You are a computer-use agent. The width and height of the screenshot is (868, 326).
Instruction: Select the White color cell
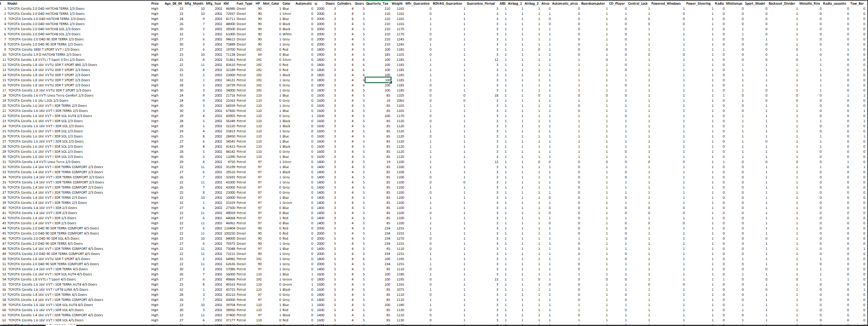(x=288, y=34)
